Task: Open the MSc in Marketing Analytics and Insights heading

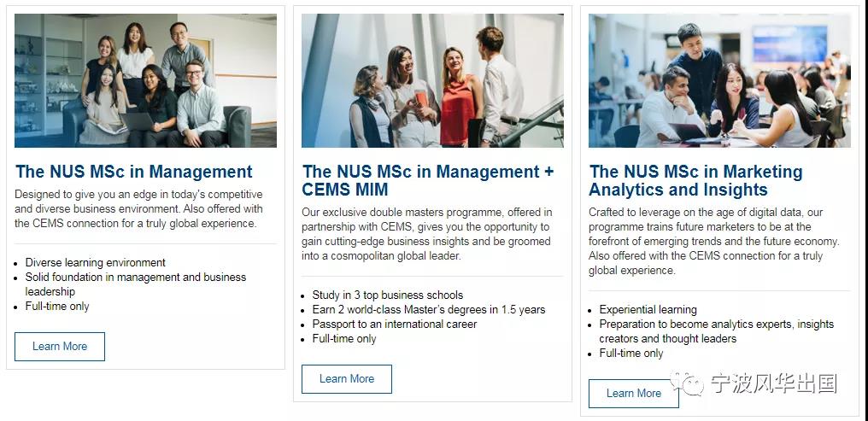Action: pos(695,180)
